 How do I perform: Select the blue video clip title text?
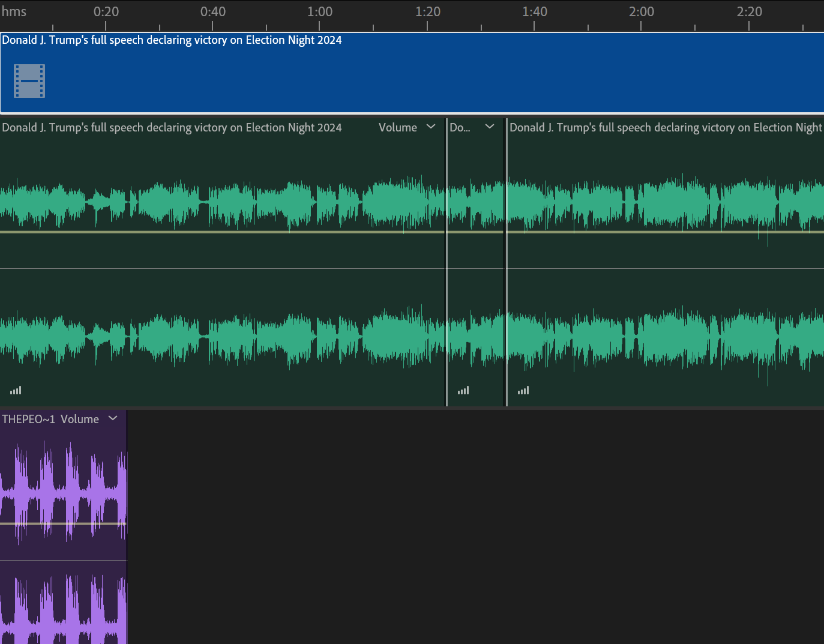172,40
